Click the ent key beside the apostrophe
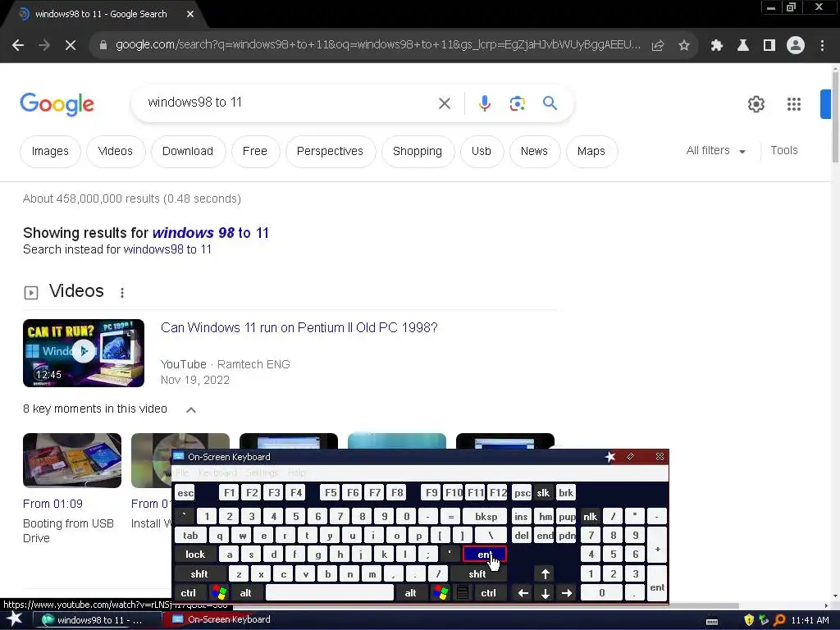Image resolution: width=840 pixels, height=630 pixels. (484, 555)
